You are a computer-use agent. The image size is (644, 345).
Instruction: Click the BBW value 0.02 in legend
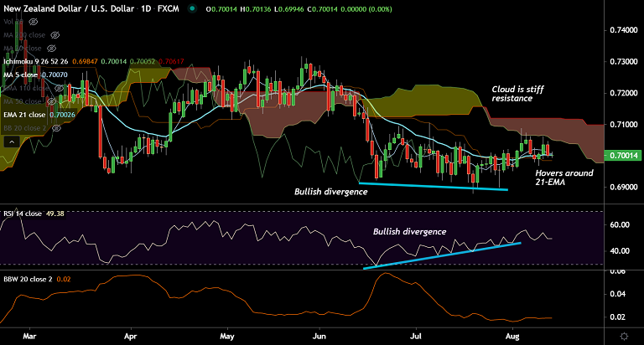(64, 280)
